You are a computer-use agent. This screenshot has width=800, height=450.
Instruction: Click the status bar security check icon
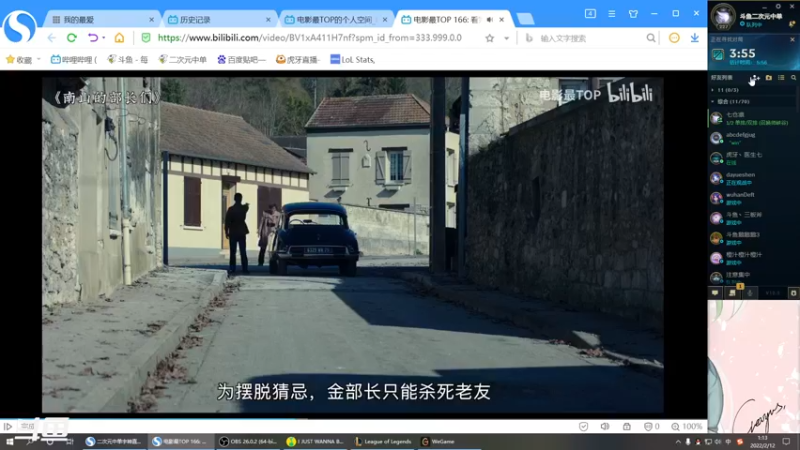[x=584, y=427]
